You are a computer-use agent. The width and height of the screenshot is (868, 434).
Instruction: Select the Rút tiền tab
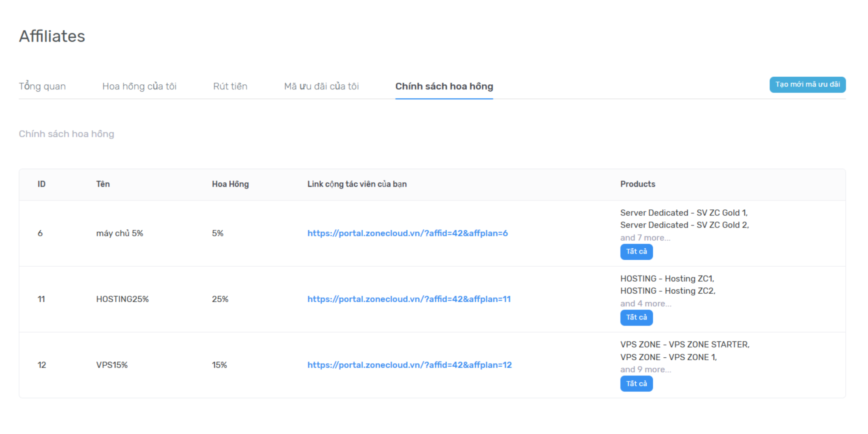pos(230,86)
